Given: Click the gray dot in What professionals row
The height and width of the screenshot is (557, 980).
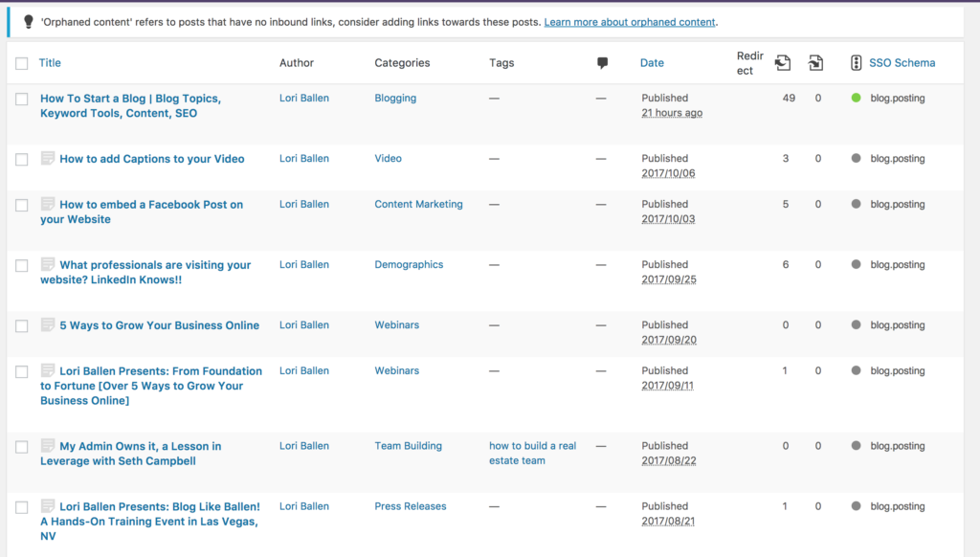Looking at the screenshot, I should [x=857, y=264].
